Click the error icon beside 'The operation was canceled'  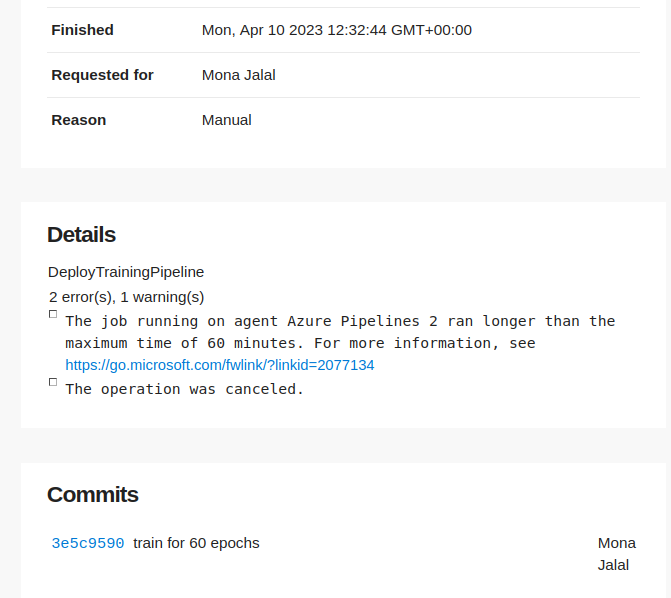(x=53, y=382)
